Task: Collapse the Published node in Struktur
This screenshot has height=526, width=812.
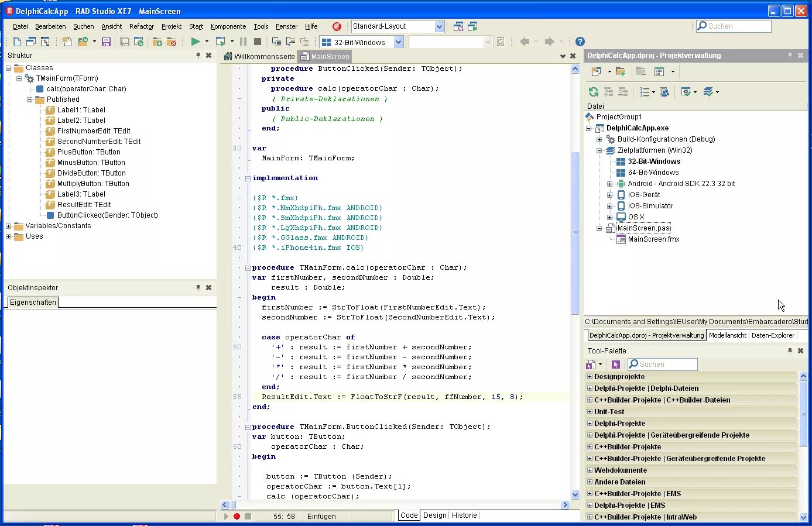Action: pos(30,99)
